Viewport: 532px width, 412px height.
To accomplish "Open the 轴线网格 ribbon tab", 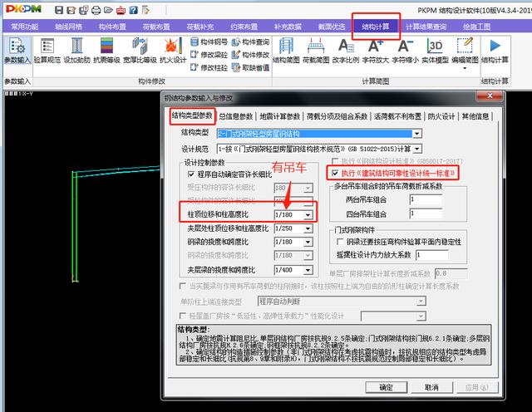I will point(68,27).
